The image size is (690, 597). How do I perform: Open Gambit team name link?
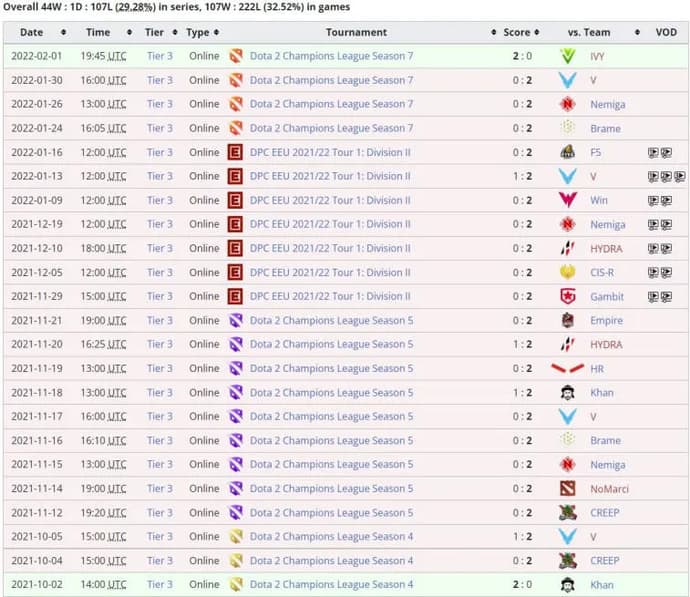pos(607,297)
